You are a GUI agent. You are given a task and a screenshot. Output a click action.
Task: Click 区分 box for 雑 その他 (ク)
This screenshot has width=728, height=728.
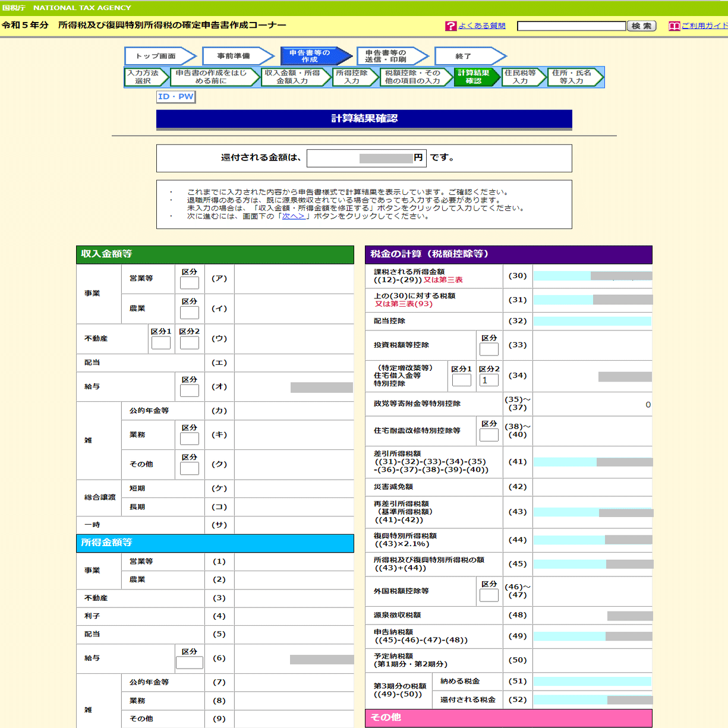point(190,468)
